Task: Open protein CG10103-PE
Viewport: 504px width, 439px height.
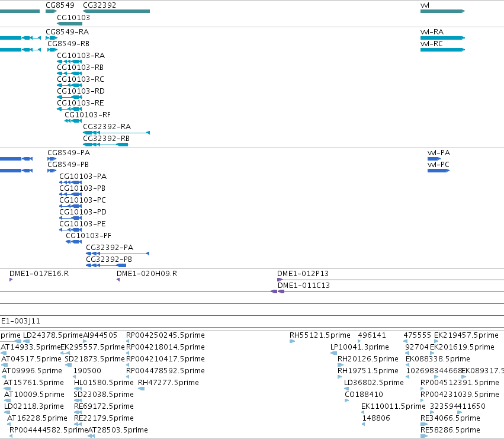Action: (x=82, y=224)
